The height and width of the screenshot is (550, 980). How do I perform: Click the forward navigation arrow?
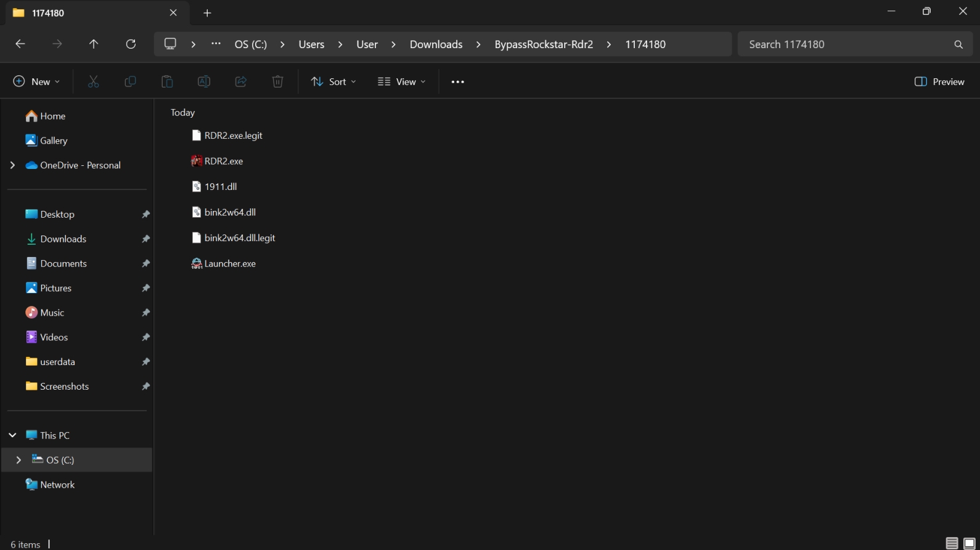(x=57, y=44)
